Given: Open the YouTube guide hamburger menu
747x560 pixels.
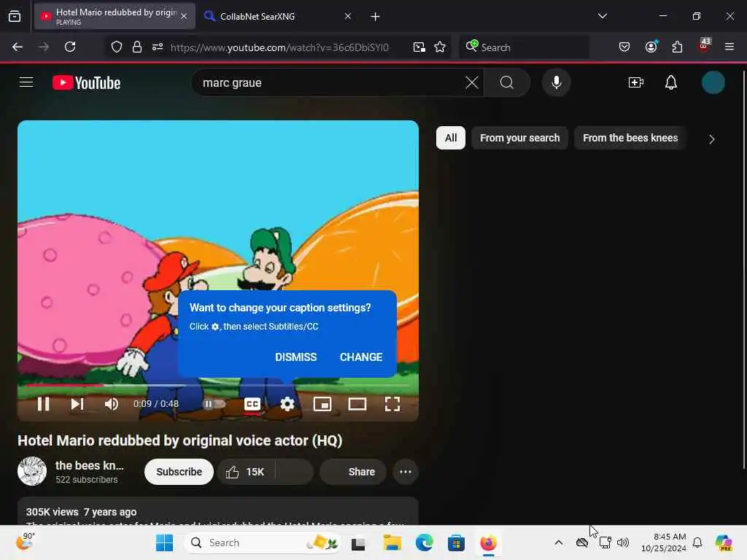Looking at the screenshot, I should click(26, 82).
